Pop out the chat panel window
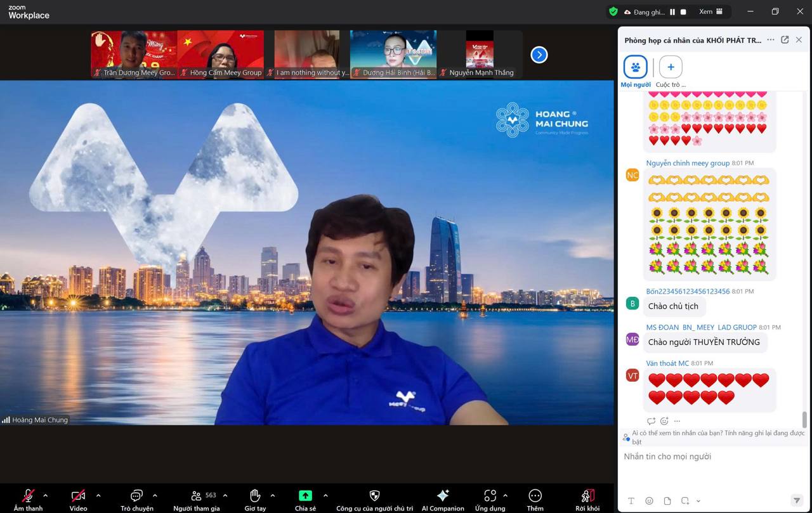 click(785, 40)
